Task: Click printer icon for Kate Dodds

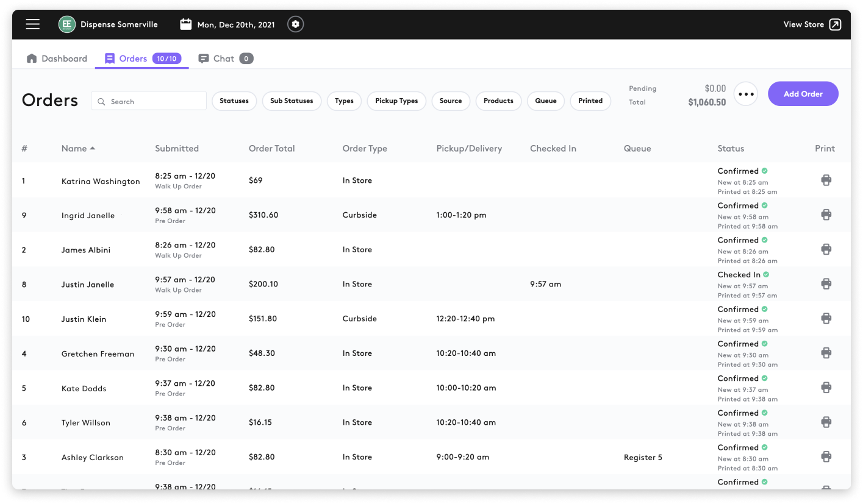Action: click(826, 388)
